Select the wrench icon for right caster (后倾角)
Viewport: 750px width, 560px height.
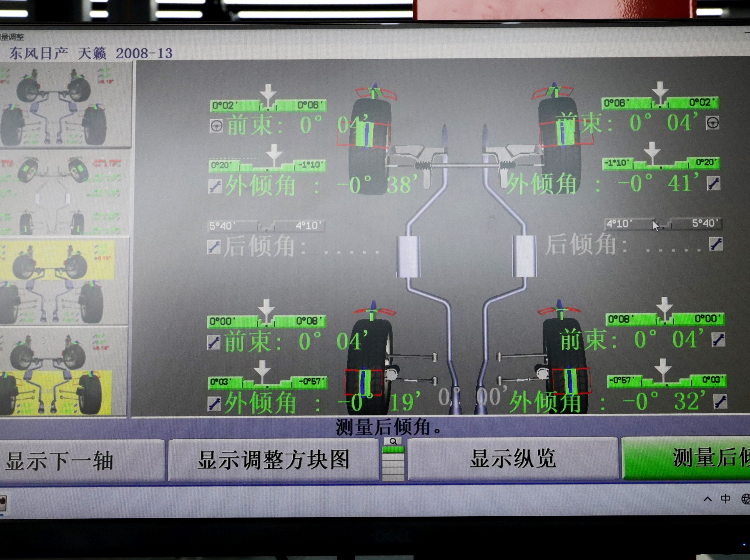(716, 244)
